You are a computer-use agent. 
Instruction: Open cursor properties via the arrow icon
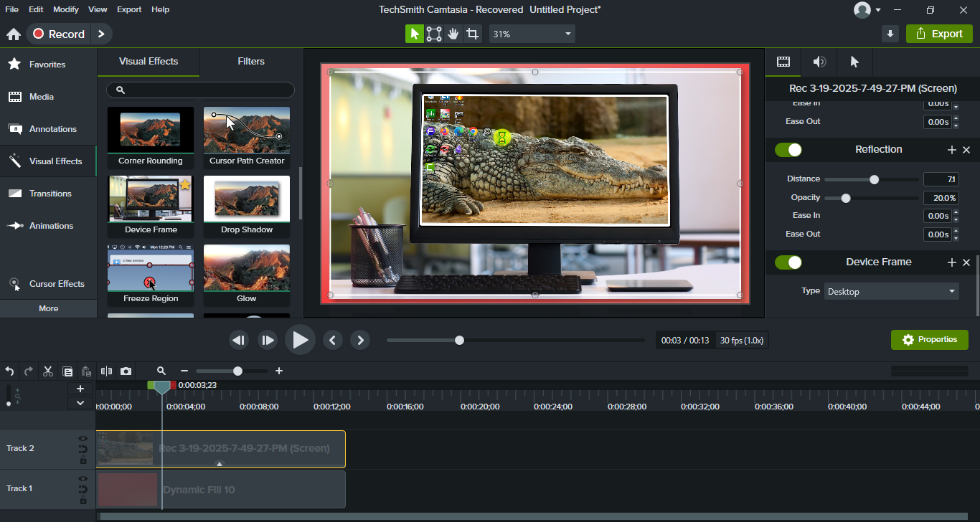coord(854,62)
